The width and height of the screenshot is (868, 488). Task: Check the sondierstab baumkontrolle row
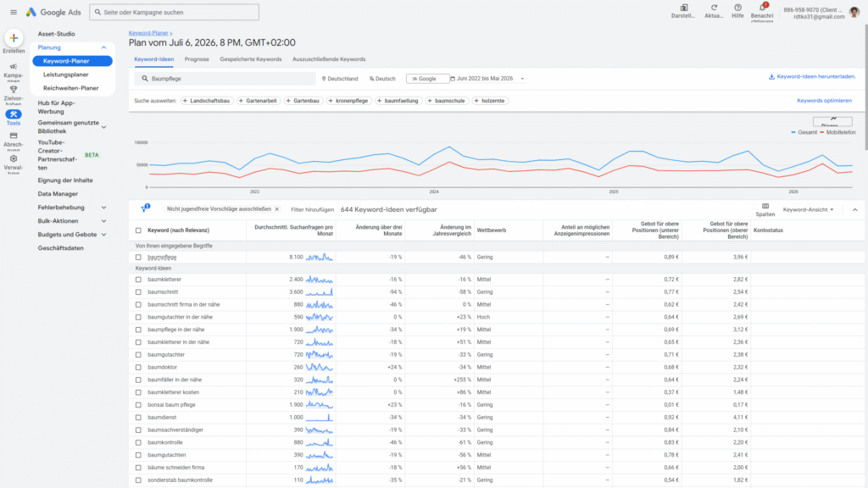pyautogui.click(x=138, y=480)
